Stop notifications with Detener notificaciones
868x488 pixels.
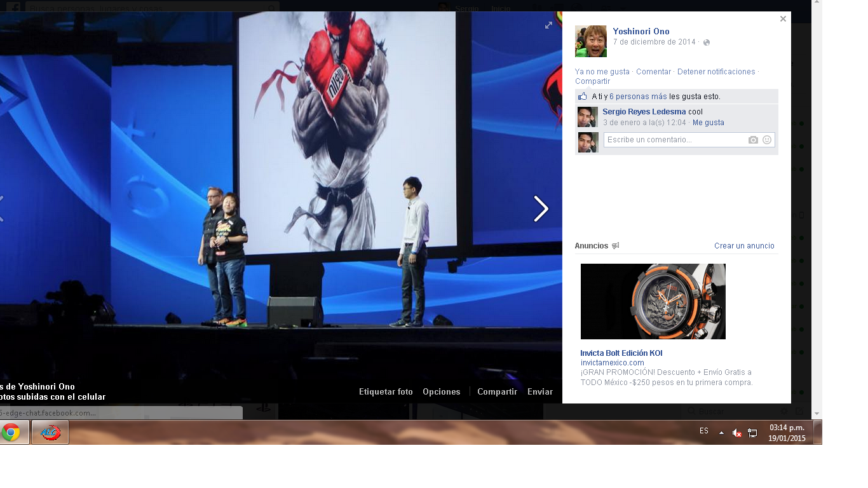[x=716, y=72]
